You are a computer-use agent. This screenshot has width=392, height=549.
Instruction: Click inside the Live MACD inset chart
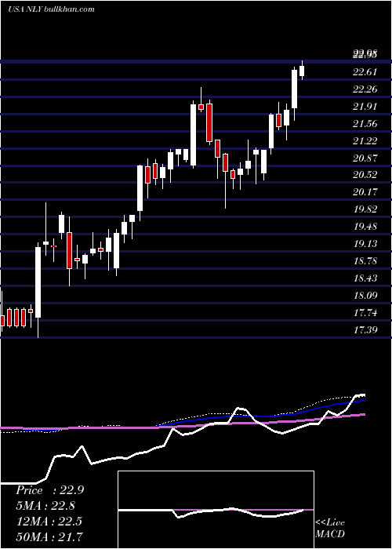tap(216, 510)
